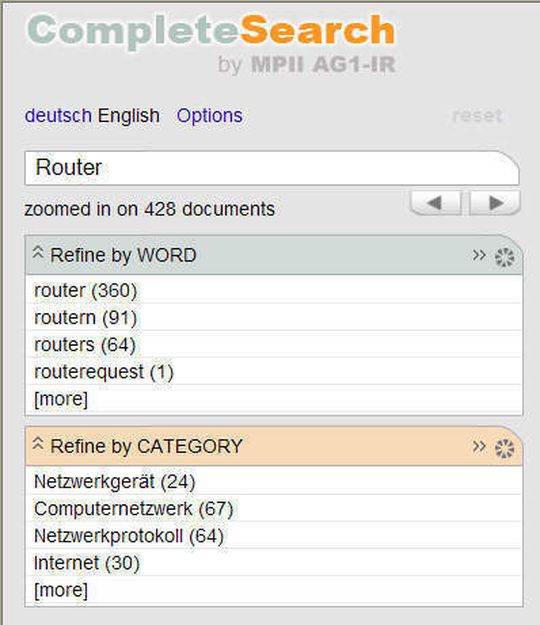Viewport: 540px width, 625px height.
Task: Click the spinner icon in Refine by CATEGORY header
Action: pyautogui.click(x=505, y=448)
